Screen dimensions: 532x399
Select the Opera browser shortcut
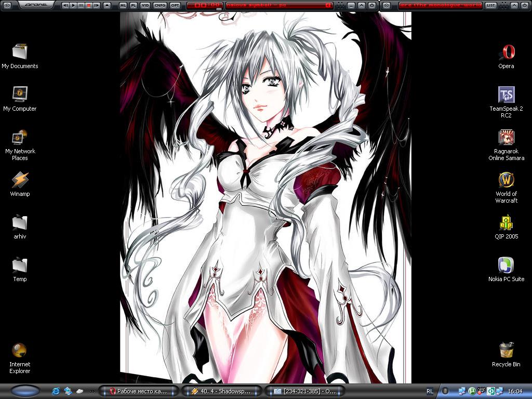tap(506, 56)
